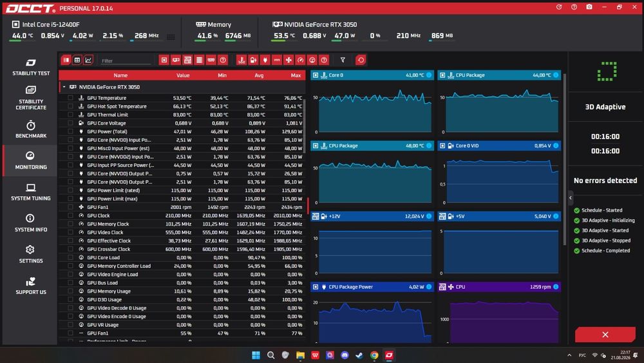Open the Benchmark section
Viewport: 644px width, 363px height.
31,130
